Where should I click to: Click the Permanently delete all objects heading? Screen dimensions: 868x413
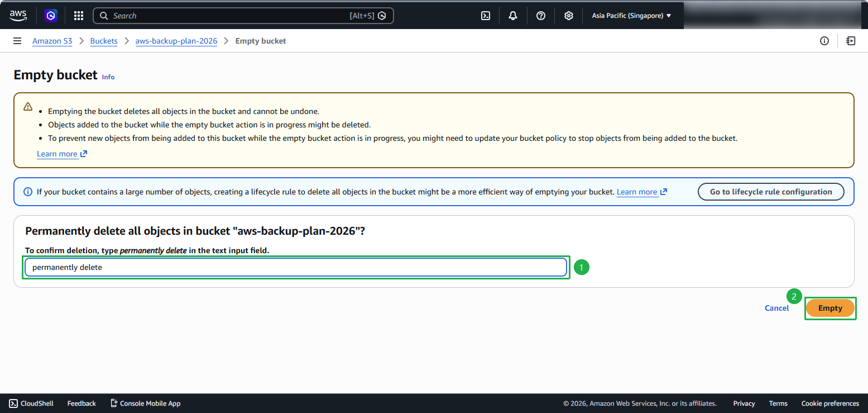[x=195, y=231]
